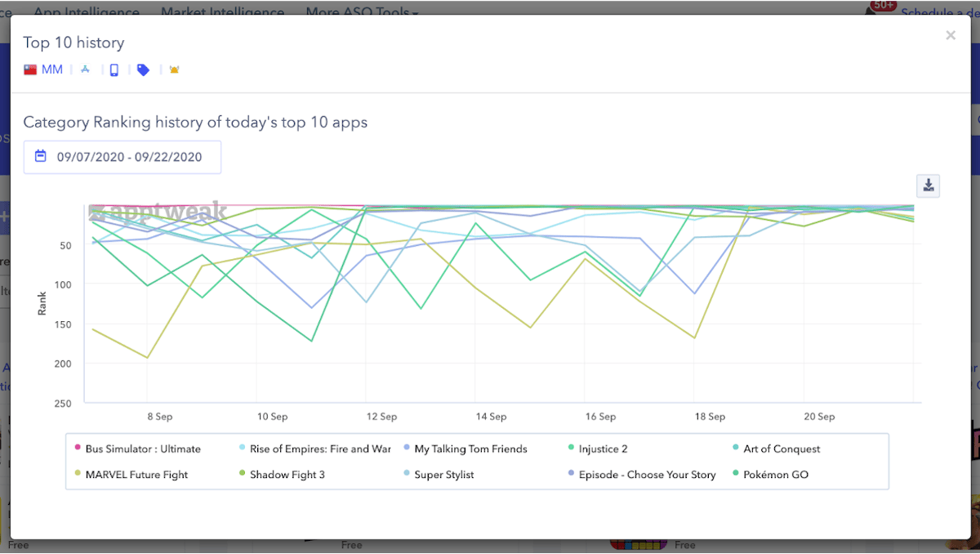Click the calendar icon in date field
Screen dimensions: 980x554
[x=40, y=157]
